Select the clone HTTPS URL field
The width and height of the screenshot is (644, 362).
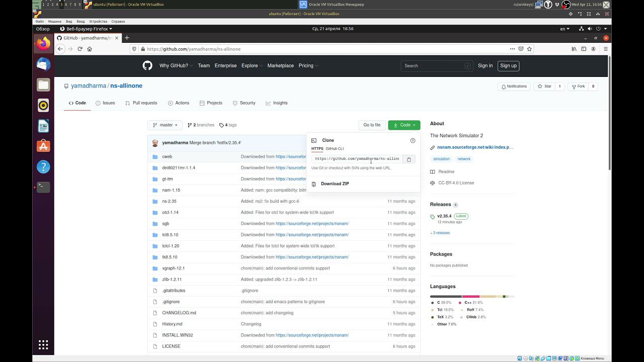(357, 159)
